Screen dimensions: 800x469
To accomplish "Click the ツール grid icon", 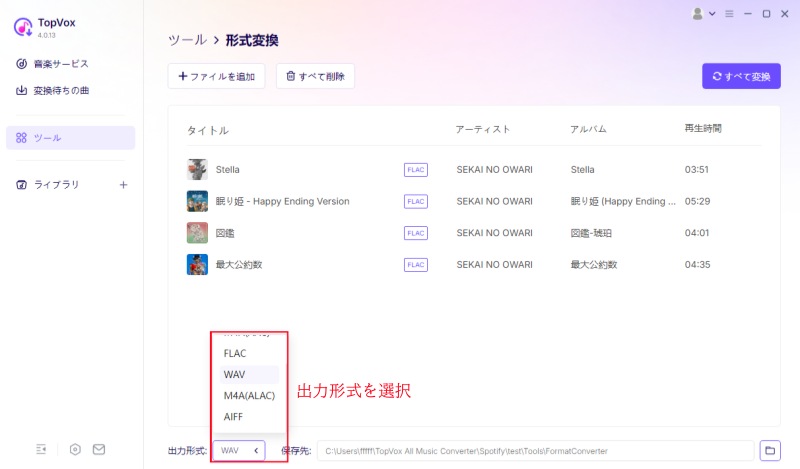I will (x=21, y=138).
